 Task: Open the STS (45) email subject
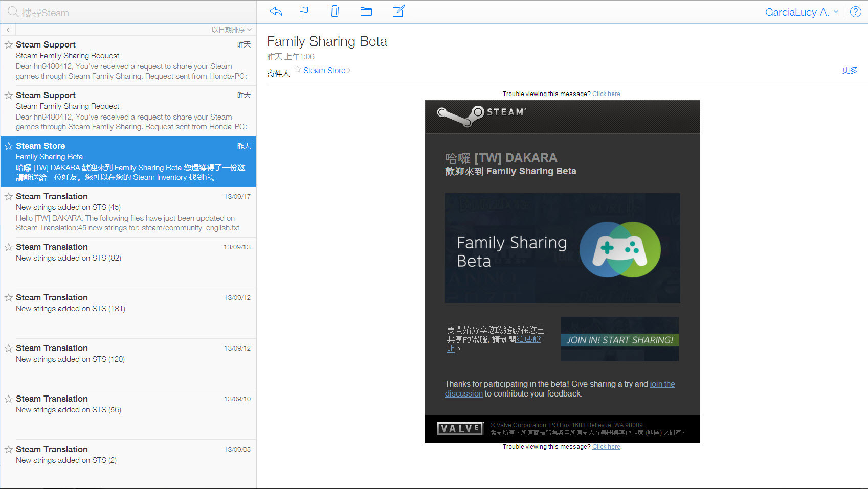coord(68,207)
